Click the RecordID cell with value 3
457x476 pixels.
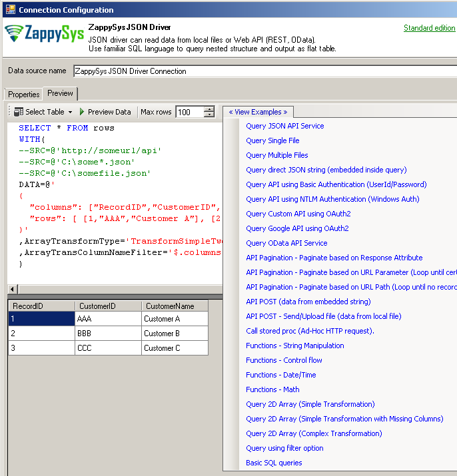click(41, 348)
